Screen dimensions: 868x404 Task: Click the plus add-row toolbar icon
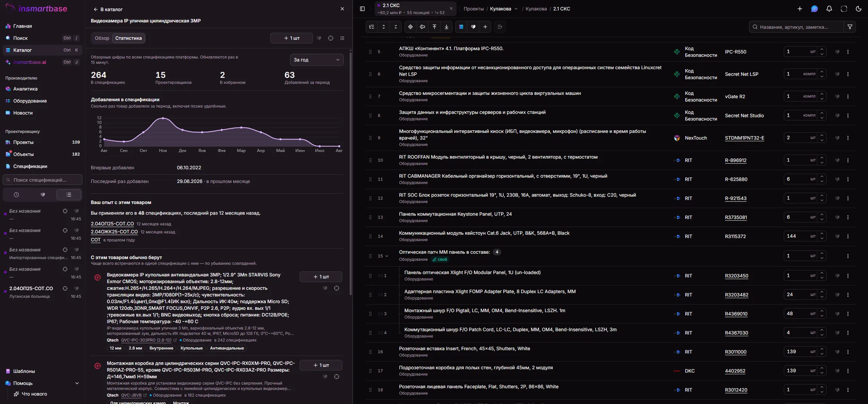click(485, 27)
